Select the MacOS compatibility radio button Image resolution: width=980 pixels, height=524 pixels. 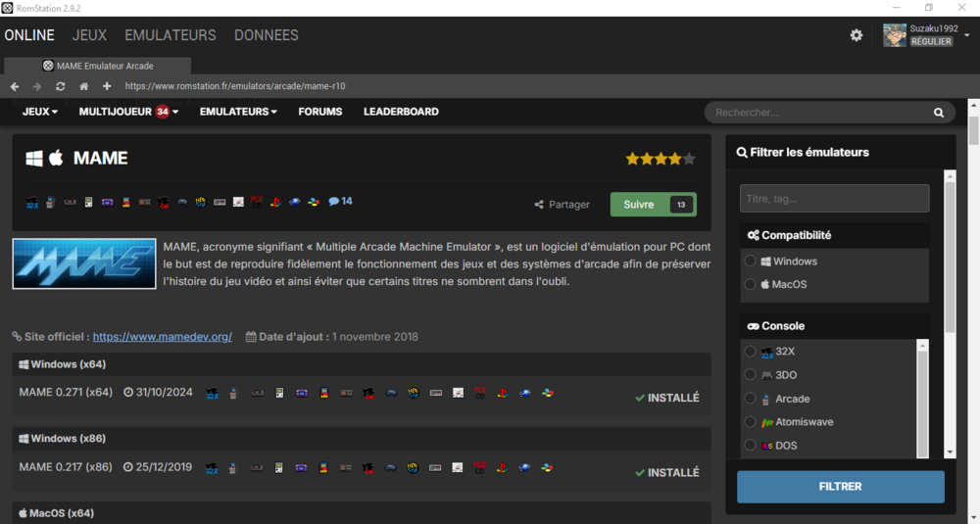[750, 284]
